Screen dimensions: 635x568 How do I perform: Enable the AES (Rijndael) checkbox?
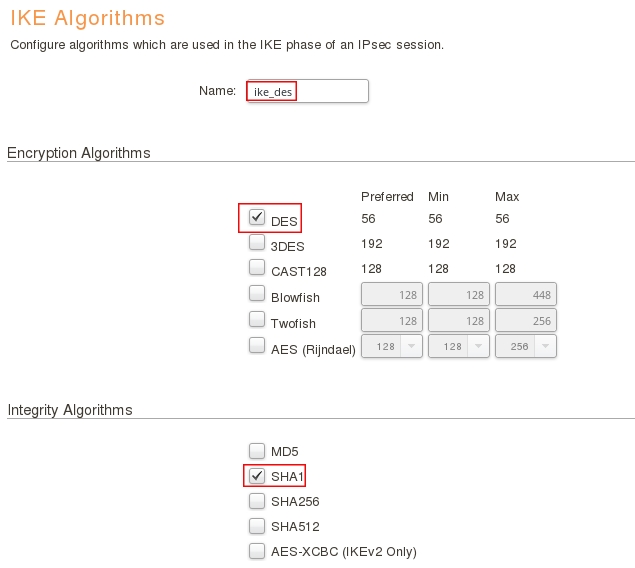[257, 346]
